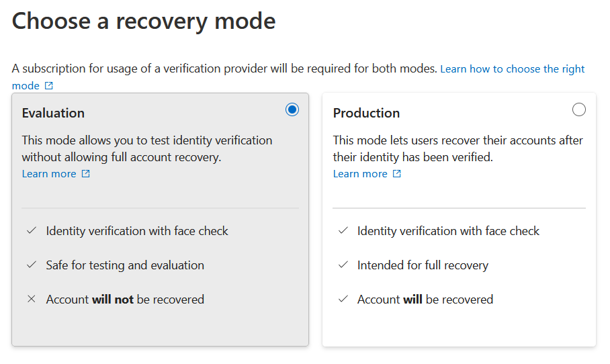Click checkmark beside "Account will be recovered"
The height and width of the screenshot is (364, 610).
pyautogui.click(x=343, y=300)
